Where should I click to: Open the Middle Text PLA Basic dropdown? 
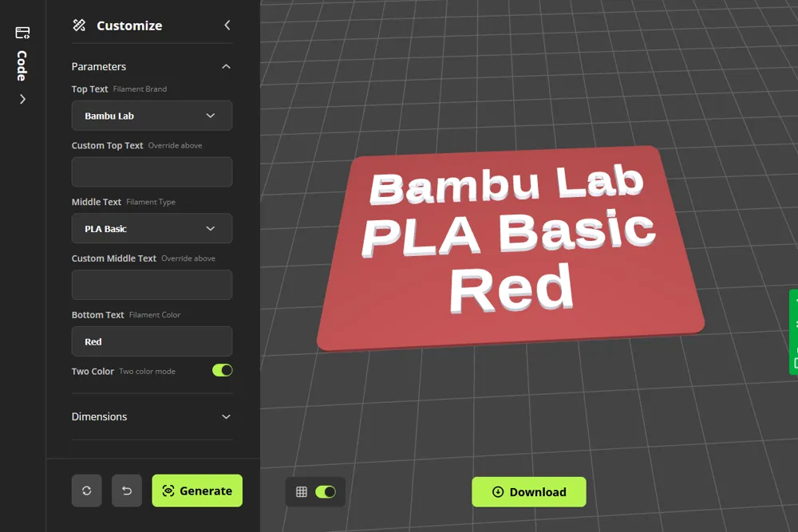tap(152, 228)
